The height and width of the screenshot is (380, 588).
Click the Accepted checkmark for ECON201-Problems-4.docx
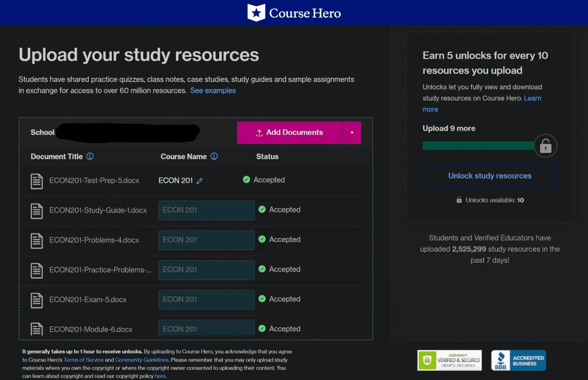pos(262,239)
